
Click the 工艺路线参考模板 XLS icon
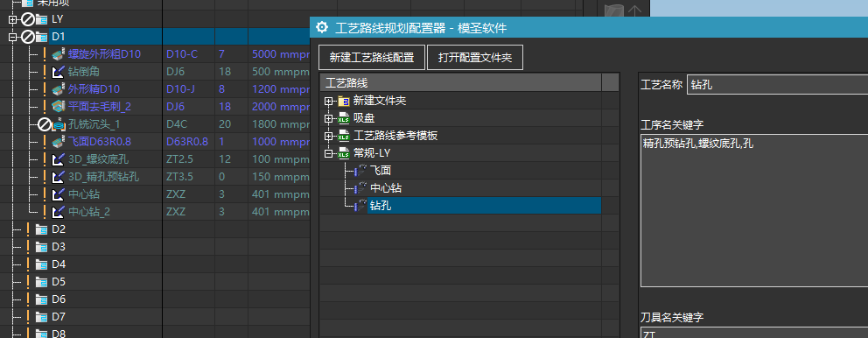pyautogui.click(x=344, y=137)
